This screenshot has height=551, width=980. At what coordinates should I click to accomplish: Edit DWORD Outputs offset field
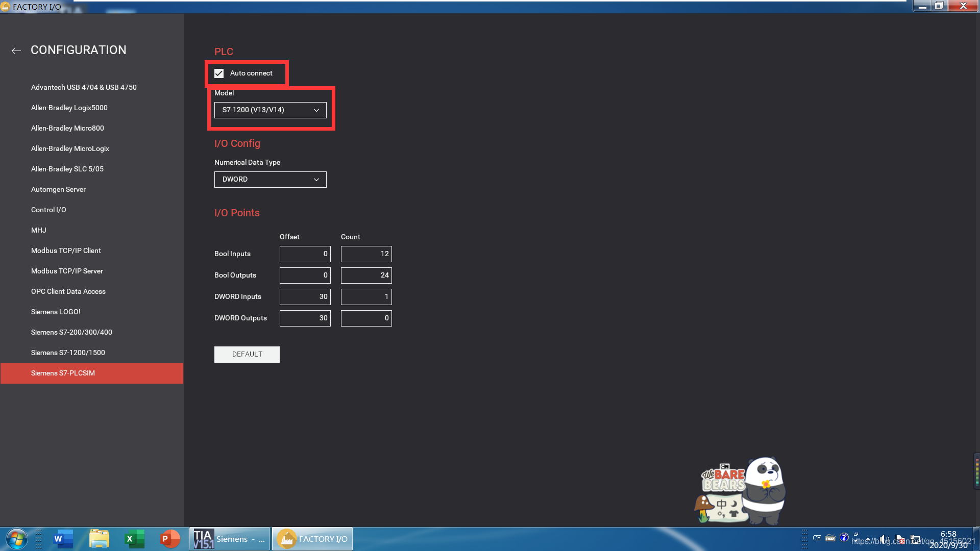[x=305, y=318]
